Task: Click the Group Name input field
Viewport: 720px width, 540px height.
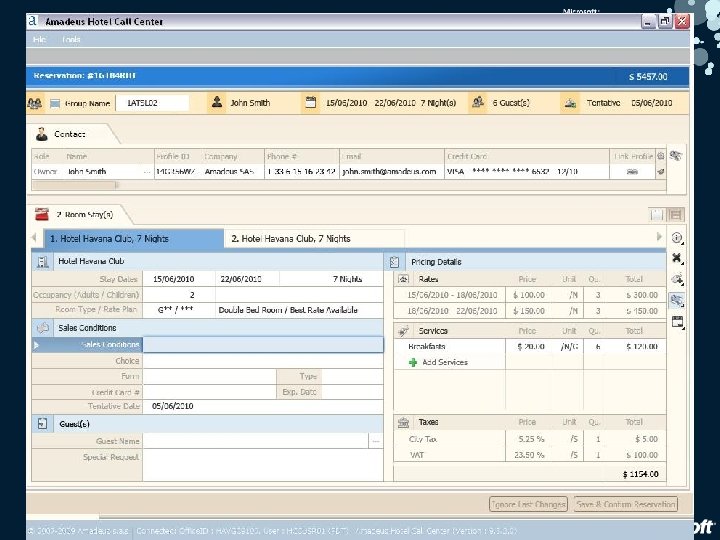Action: tap(152, 103)
